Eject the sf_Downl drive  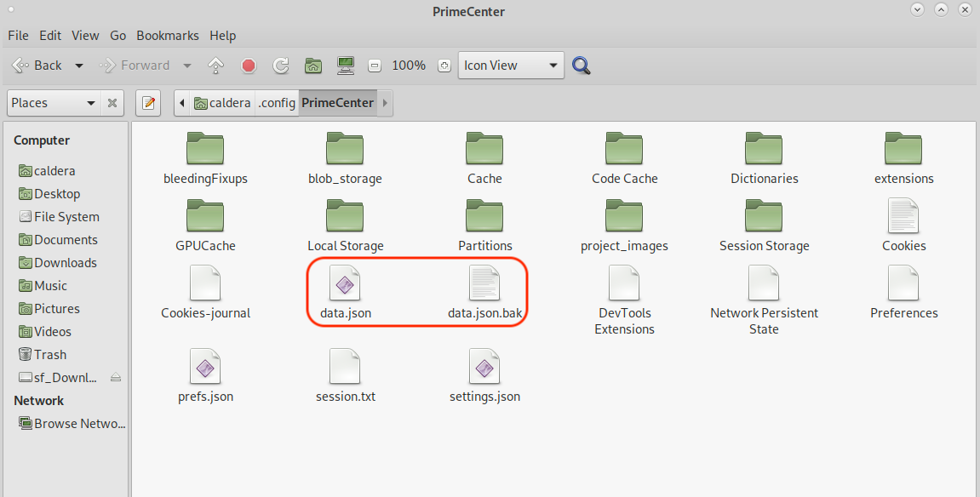pyautogui.click(x=116, y=377)
